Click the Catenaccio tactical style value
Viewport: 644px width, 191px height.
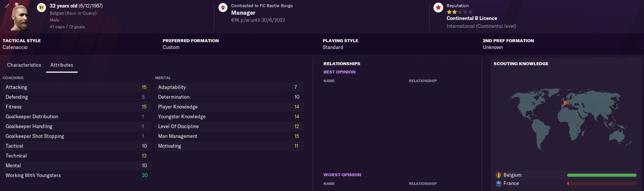[x=15, y=47]
